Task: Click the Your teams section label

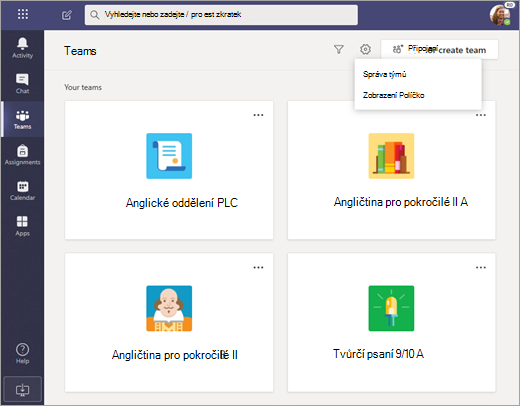Action: click(x=83, y=87)
